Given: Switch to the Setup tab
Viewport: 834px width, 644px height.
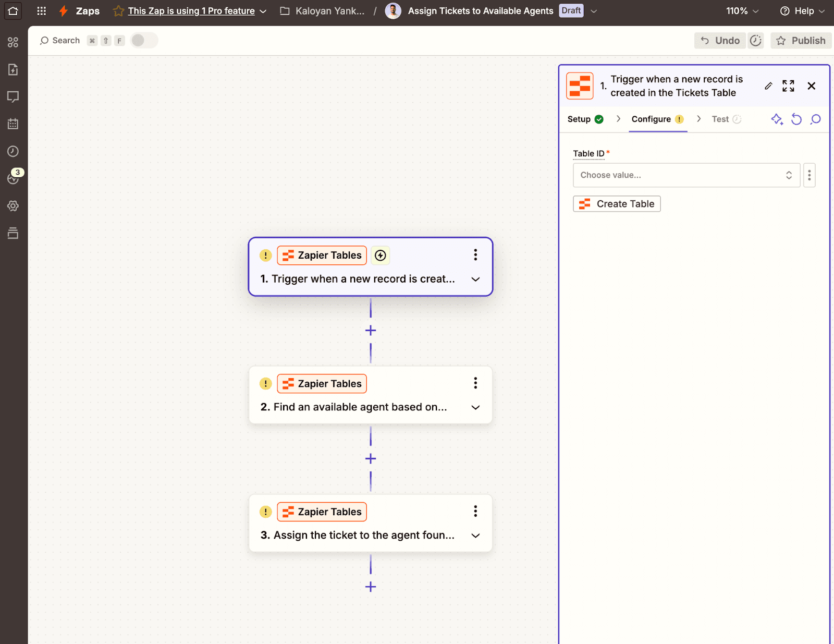Looking at the screenshot, I should tap(585, 119).
